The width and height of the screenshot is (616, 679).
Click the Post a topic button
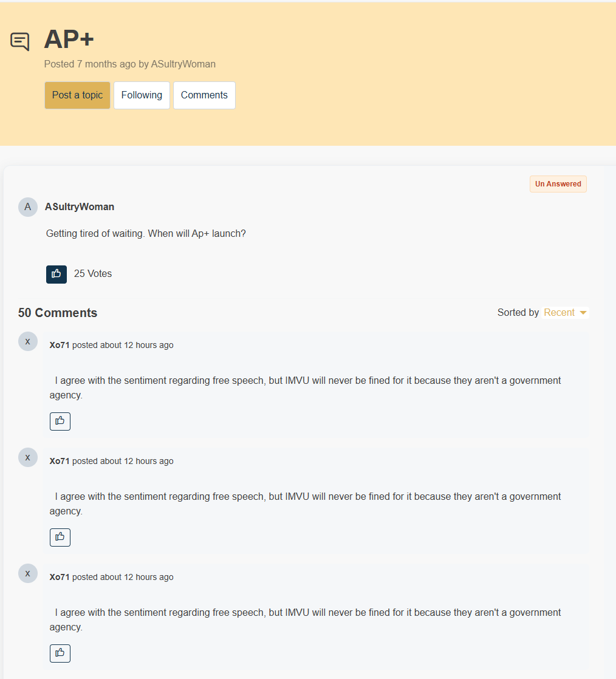pyautogui.click(x=78, y=95)
